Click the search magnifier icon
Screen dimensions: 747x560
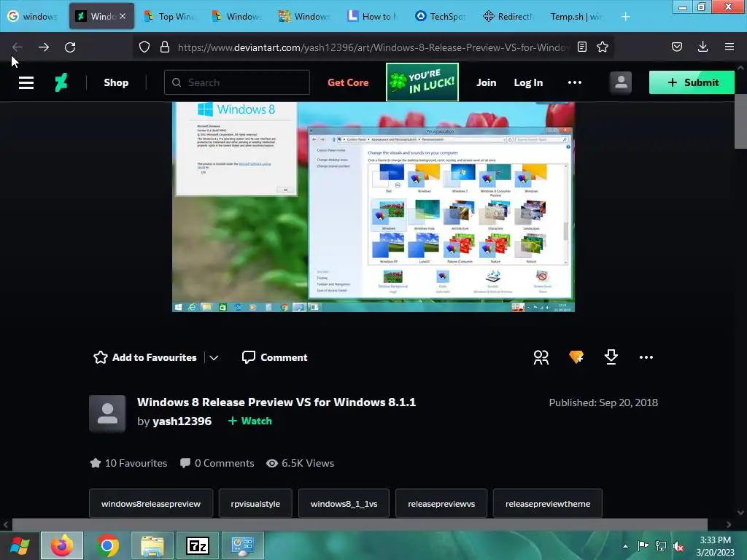pos(177,82)
